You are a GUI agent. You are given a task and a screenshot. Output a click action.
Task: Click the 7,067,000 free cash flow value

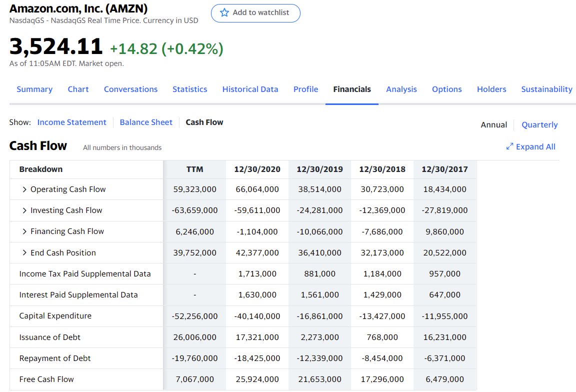coord(194,379)
